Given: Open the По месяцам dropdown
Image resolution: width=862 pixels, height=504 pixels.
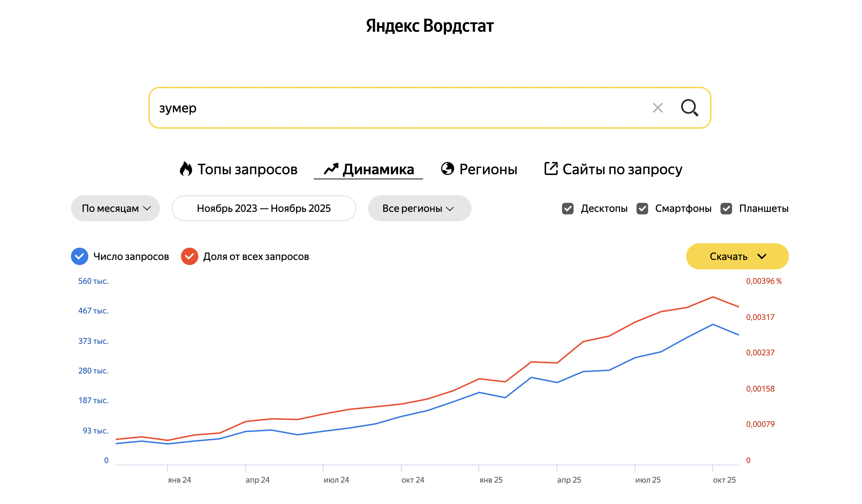Looking at the screenshot, I should pos(115,209).
